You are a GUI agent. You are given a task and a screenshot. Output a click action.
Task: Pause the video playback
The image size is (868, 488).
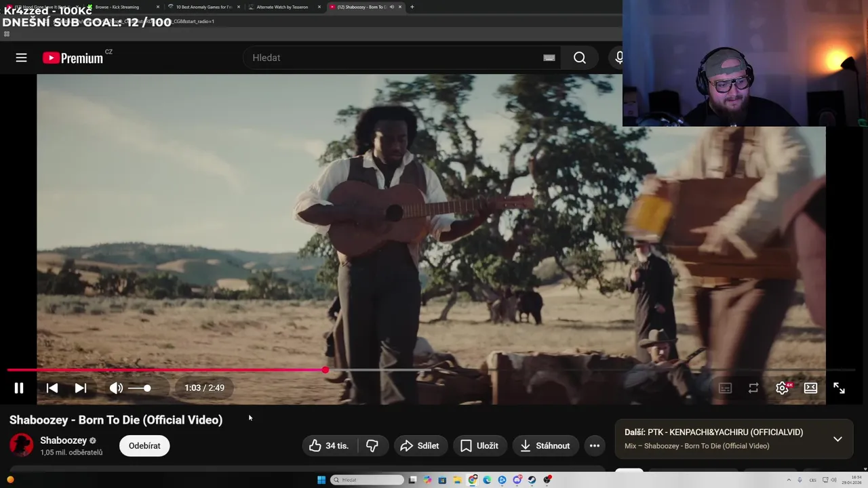pyautogui.click(x=19, y=388)
